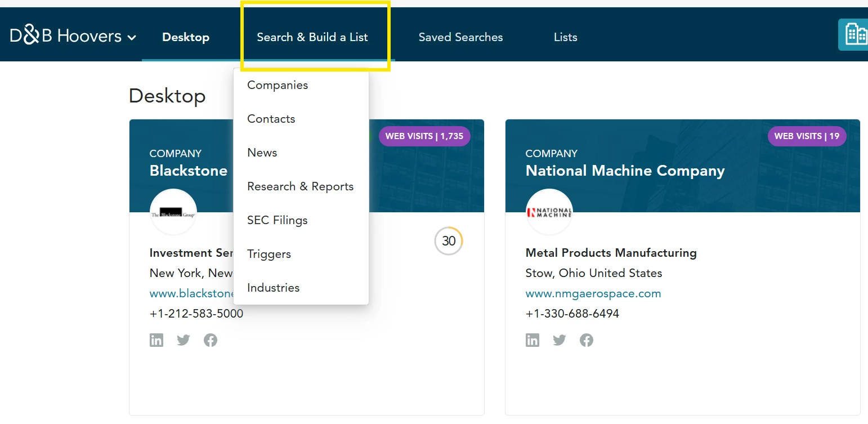Click the Metal Products Manufacturing industry text

(611, 253)
